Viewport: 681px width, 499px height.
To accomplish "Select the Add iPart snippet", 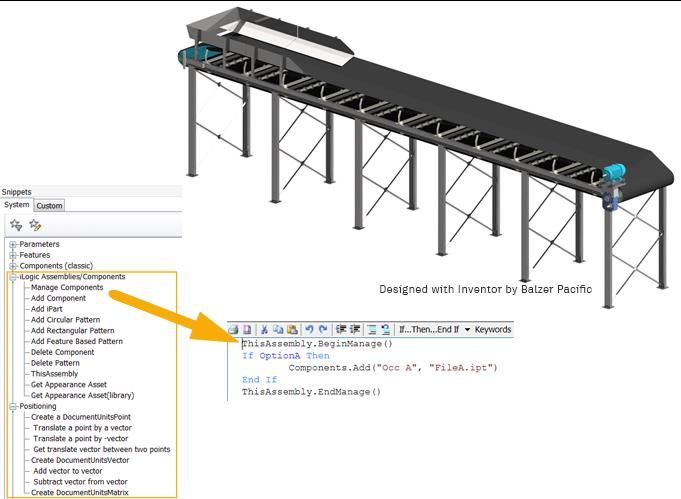I will [46, 309].
